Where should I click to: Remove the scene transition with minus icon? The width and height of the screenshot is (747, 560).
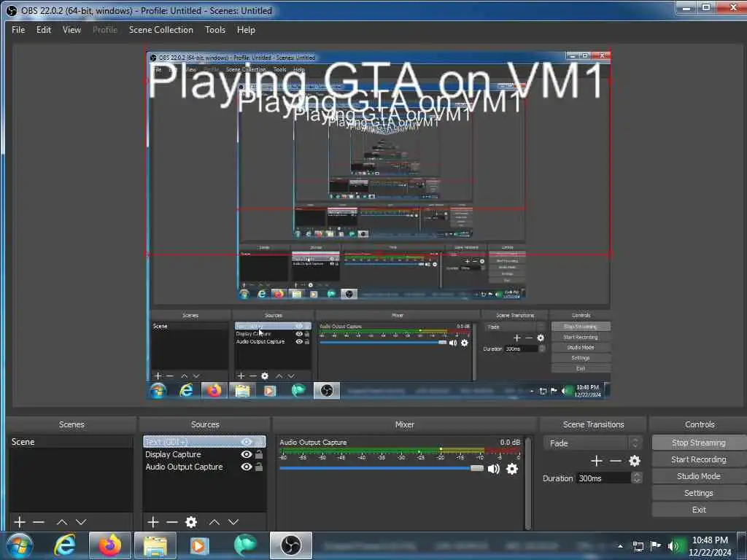616,461
